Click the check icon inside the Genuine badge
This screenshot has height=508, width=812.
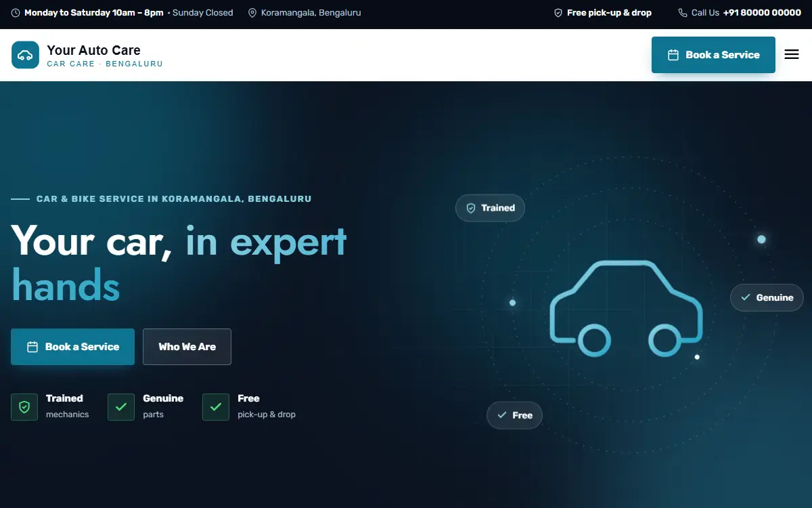coord(746,297)
